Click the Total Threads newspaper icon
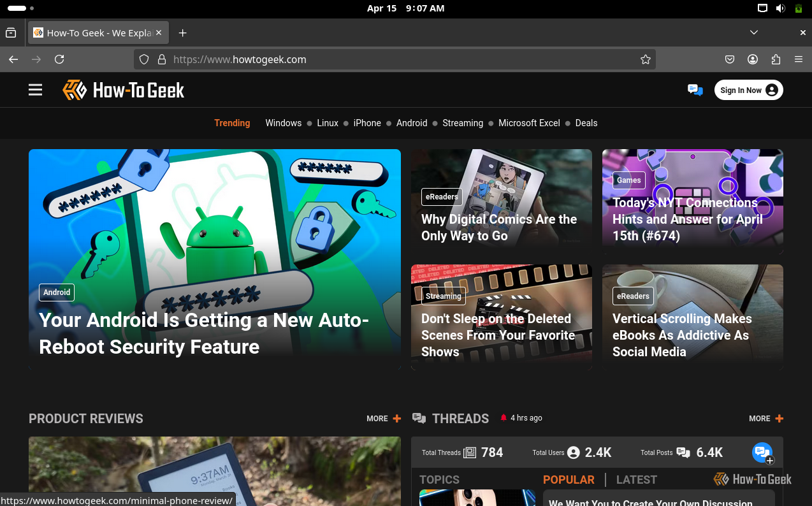 coord(470,452)
